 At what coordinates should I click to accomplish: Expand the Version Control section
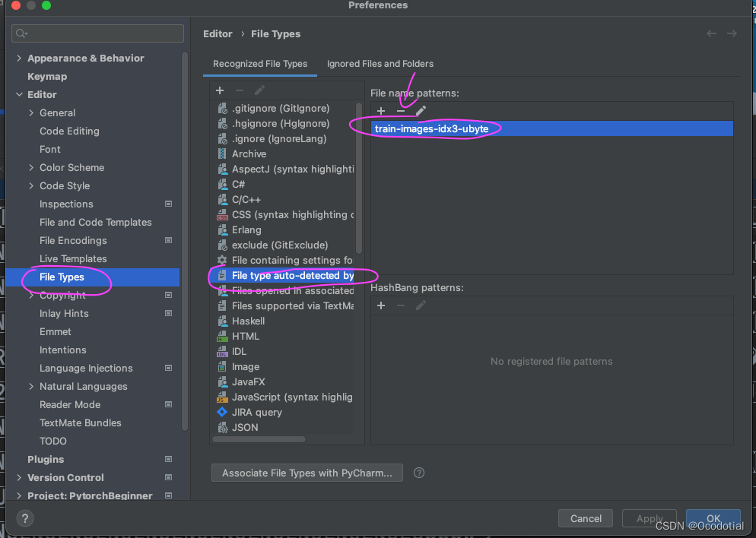click(x=18, y=477)
